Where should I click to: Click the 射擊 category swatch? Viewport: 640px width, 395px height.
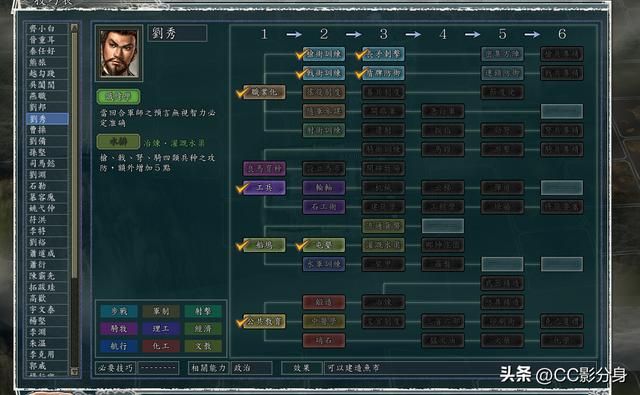click(x=203, y=311)
